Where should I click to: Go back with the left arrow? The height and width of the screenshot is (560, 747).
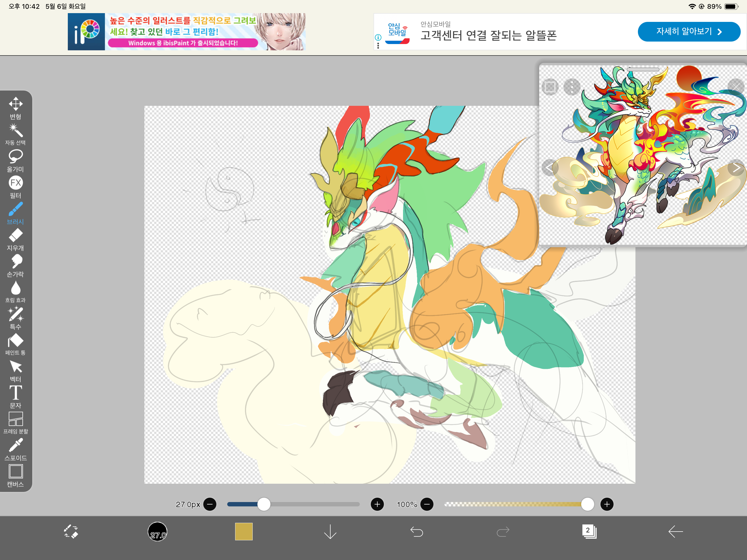(676, 532)
